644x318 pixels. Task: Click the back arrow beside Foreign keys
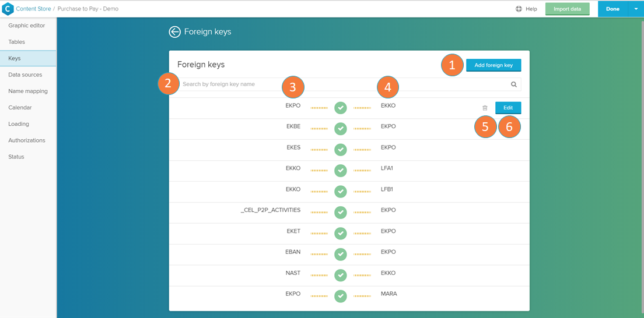(x=174, y=32)
